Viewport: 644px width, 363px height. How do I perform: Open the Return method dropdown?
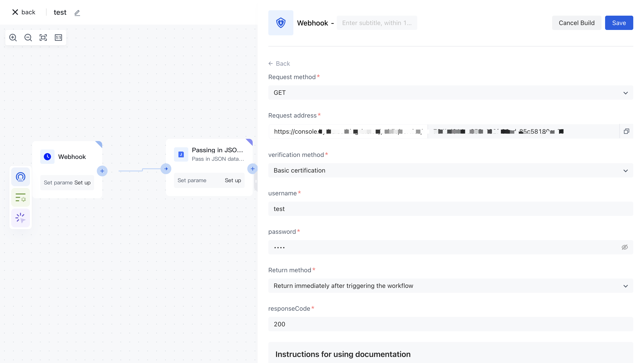(x=450, y=286)
